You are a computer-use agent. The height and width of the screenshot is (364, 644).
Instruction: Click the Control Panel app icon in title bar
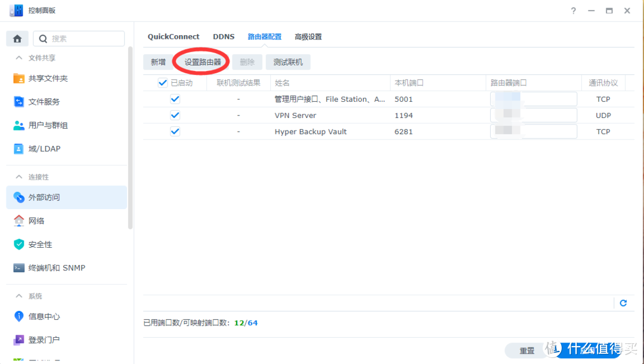pyautogui.click(x=17, y=10)
